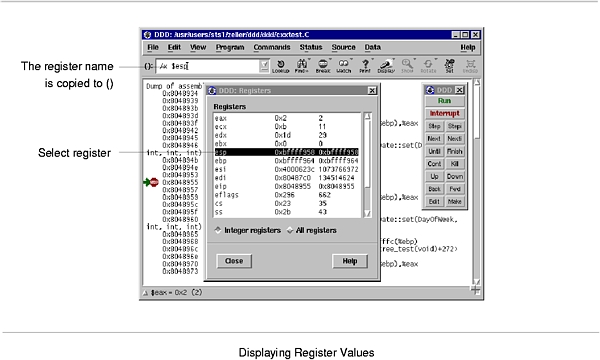Click the Help button in Registers dialog
The height and width of the screenshot is (360, 600).
(350, 261)
